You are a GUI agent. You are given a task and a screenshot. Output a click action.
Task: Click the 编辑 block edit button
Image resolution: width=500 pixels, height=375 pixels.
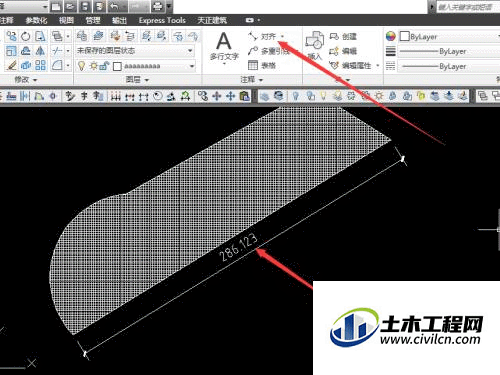[343, 51]
